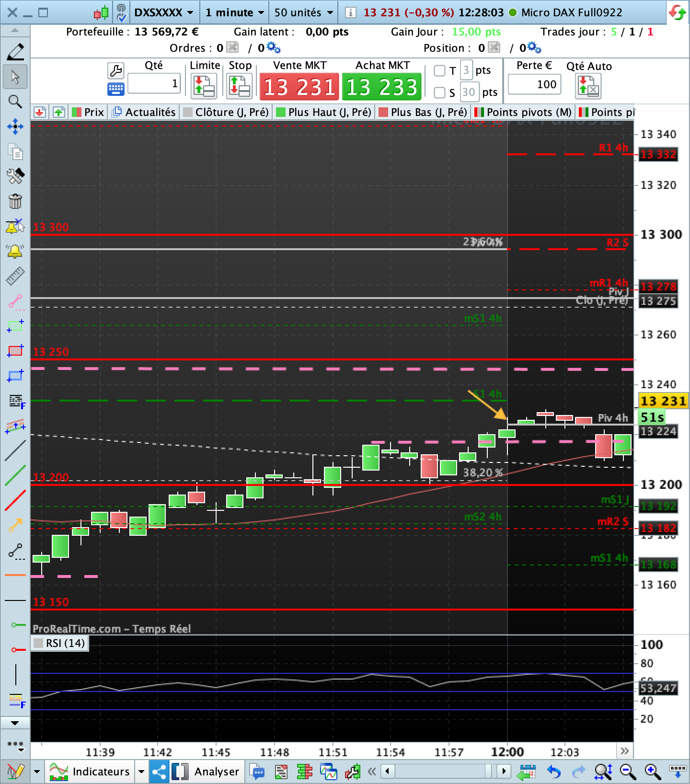The image size is (690, 784).
Task: Open the gear next to Position count
Action: point(534,48)
